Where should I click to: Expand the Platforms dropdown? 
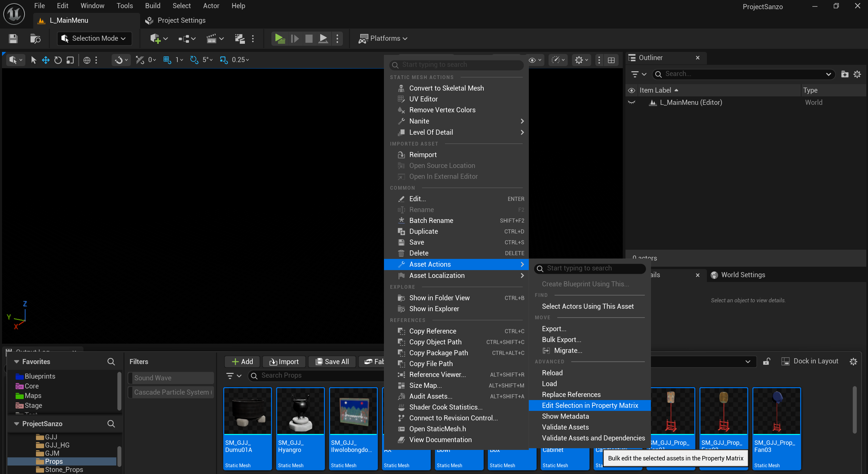coord(383,38)
